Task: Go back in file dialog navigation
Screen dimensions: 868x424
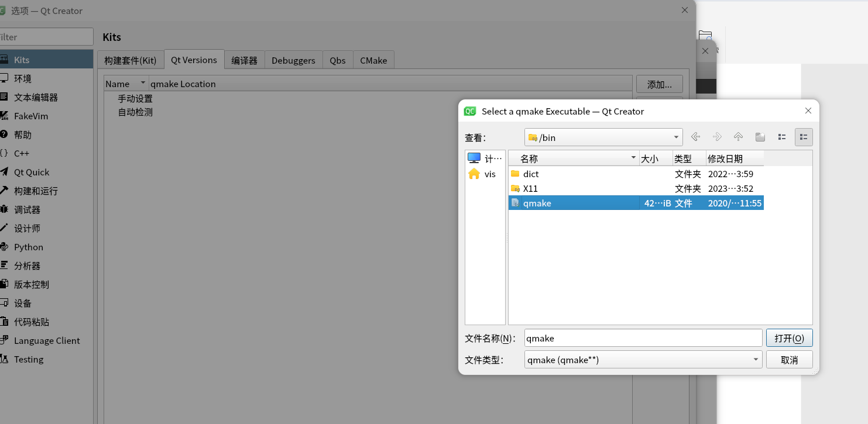Action: pos(695,137)
